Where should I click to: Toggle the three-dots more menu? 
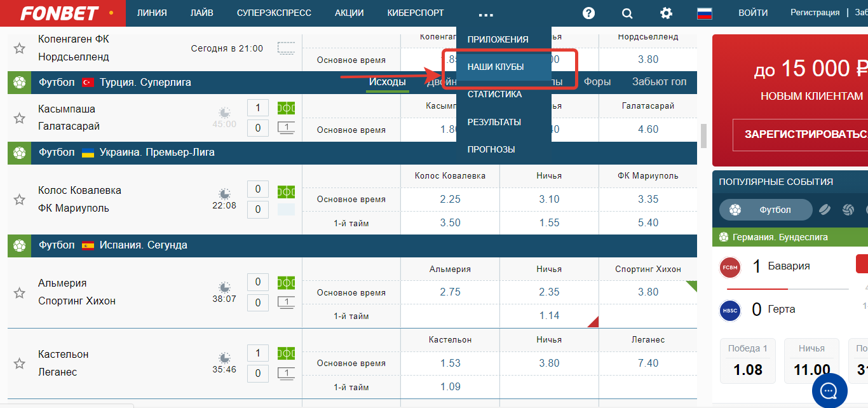click(x=486, y=13)
